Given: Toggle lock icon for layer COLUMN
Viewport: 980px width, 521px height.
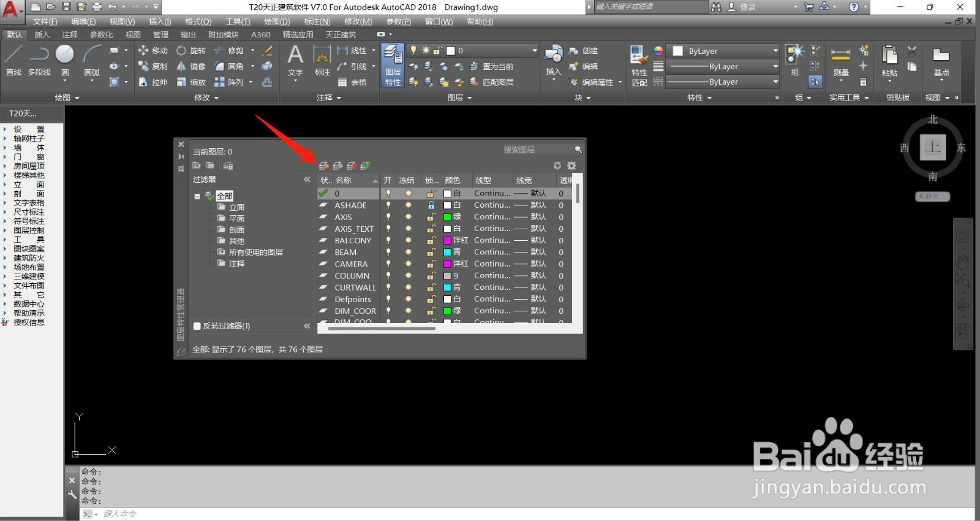Looking at the screenshot, I should (431, 276).
